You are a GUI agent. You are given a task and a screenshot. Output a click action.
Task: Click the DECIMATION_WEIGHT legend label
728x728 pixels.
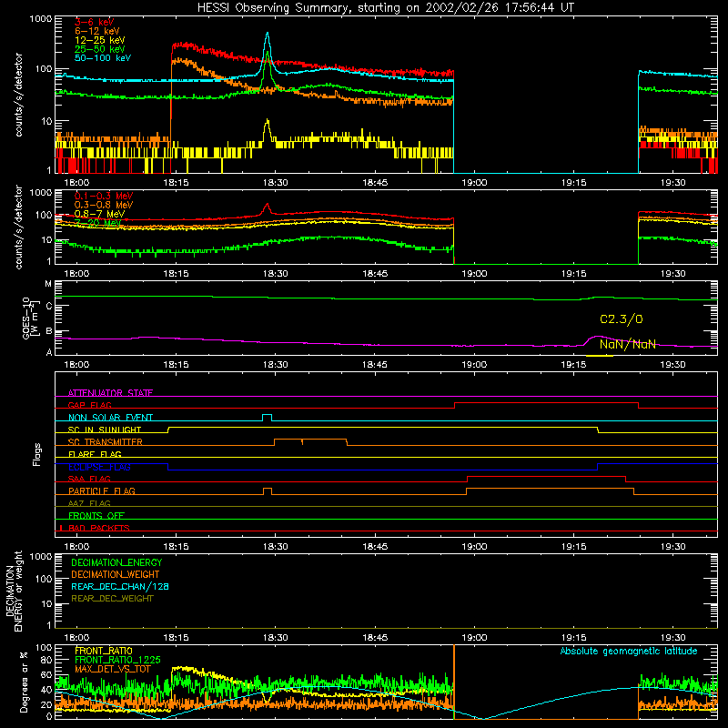116,574
